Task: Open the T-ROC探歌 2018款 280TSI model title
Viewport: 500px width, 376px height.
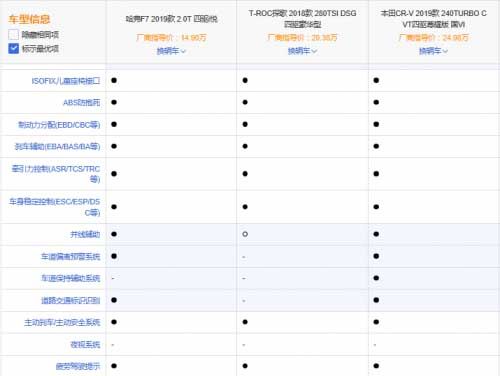Action: [302, 19]
